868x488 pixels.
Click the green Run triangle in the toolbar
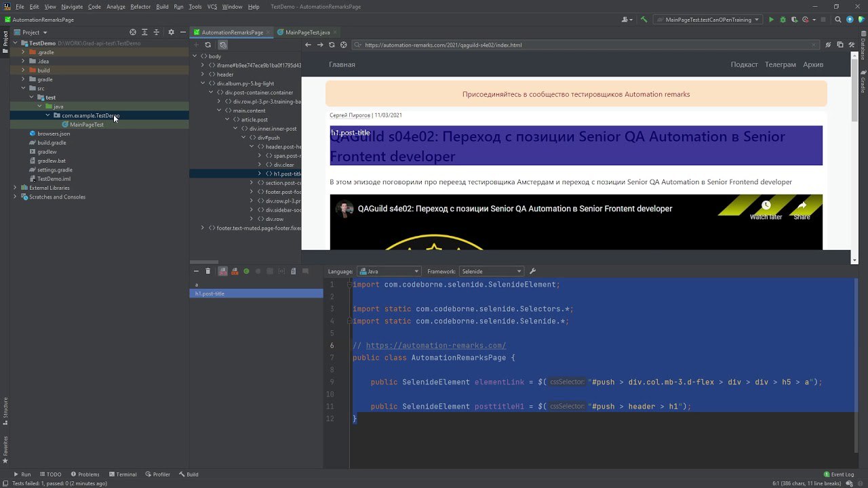tap(771, 20)
